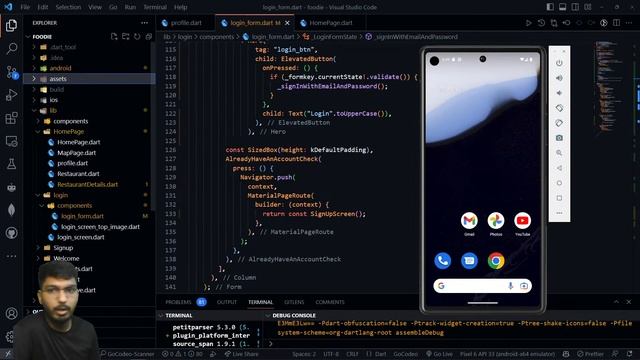The width and height of the screenshot is (640, 360).
Task: Take an emulator screenshot with the camera icon
Action: tap(559, 138)
